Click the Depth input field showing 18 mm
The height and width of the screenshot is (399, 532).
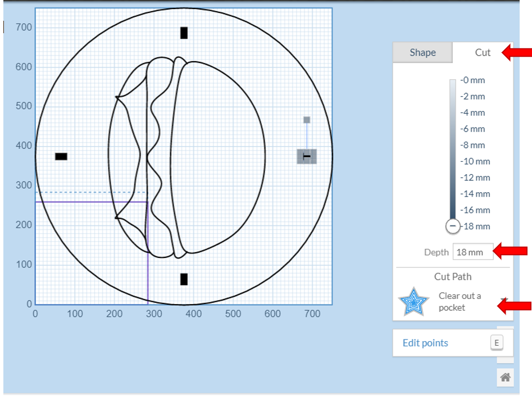coord(473,252)
